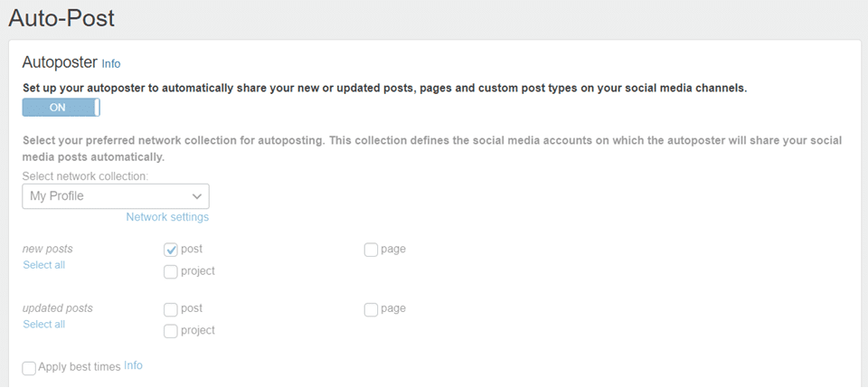Uncheck the post checkbox under new posts
Viewport: 868px width, 388px height.
171,250
